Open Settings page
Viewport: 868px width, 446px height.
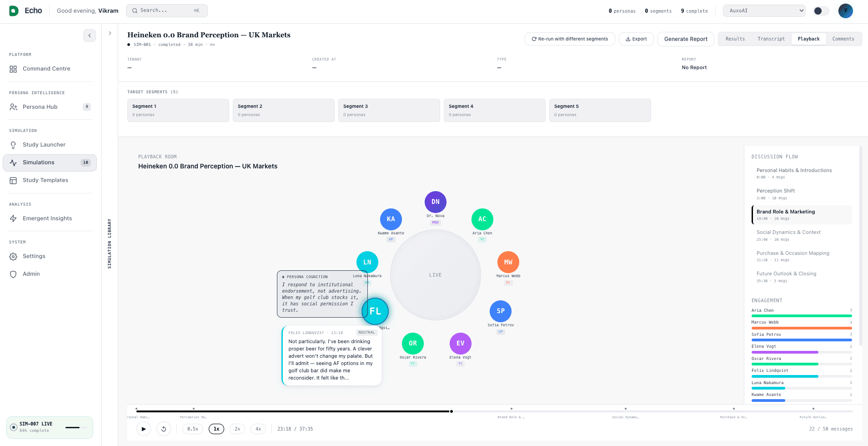tap(50, 256)
